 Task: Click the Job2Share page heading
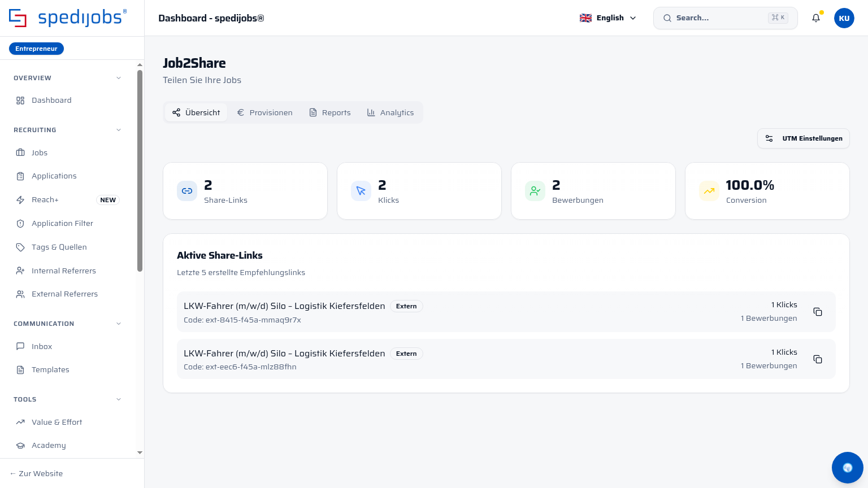click(194, 63)
